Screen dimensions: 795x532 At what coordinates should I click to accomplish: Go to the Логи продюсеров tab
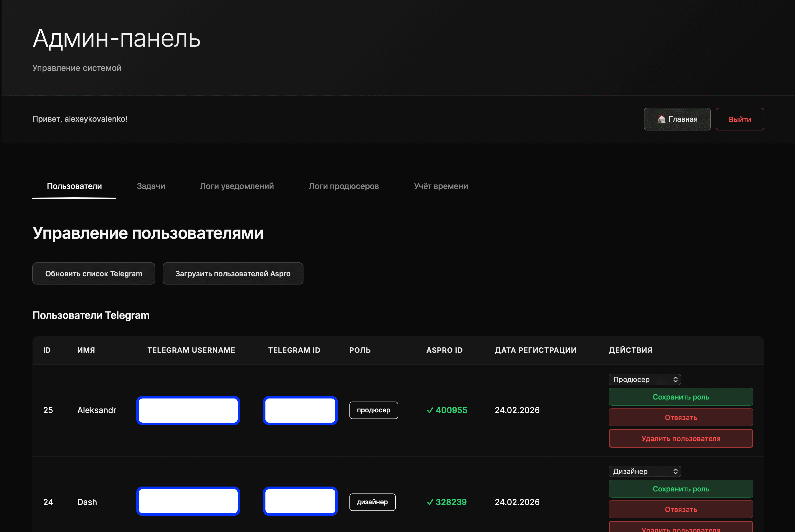pos(344,186)
